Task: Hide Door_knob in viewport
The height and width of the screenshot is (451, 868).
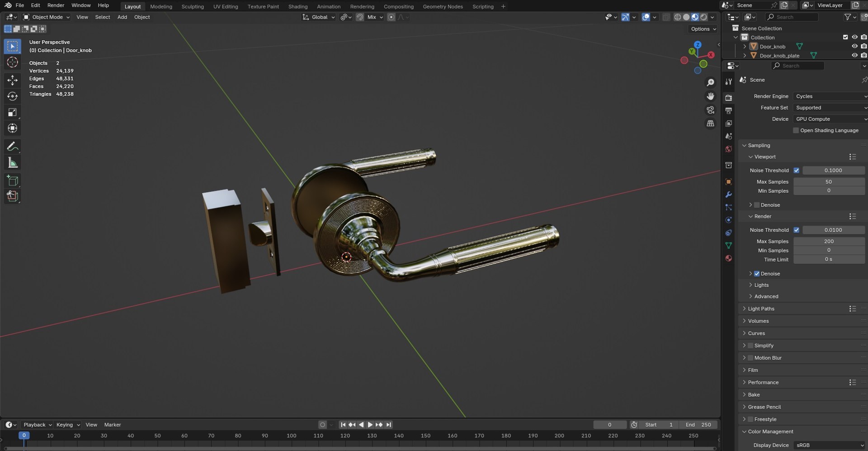Action: pyautogui.click(x=854, y=46)
